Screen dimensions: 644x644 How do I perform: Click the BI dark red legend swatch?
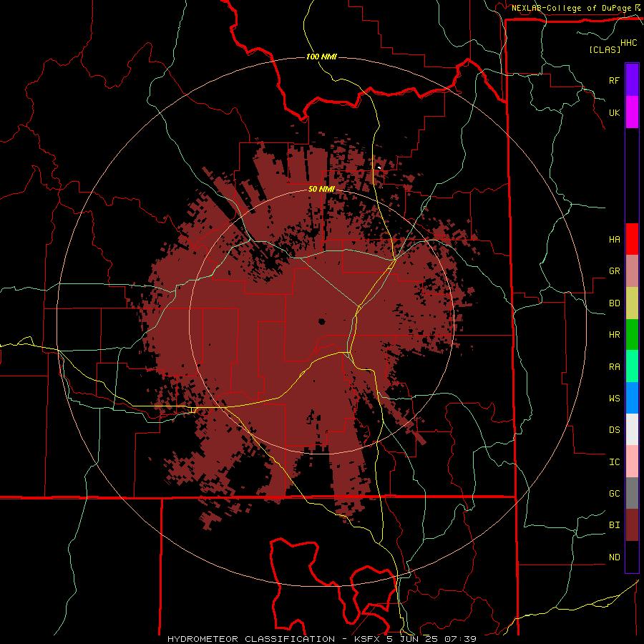point(632,525)
